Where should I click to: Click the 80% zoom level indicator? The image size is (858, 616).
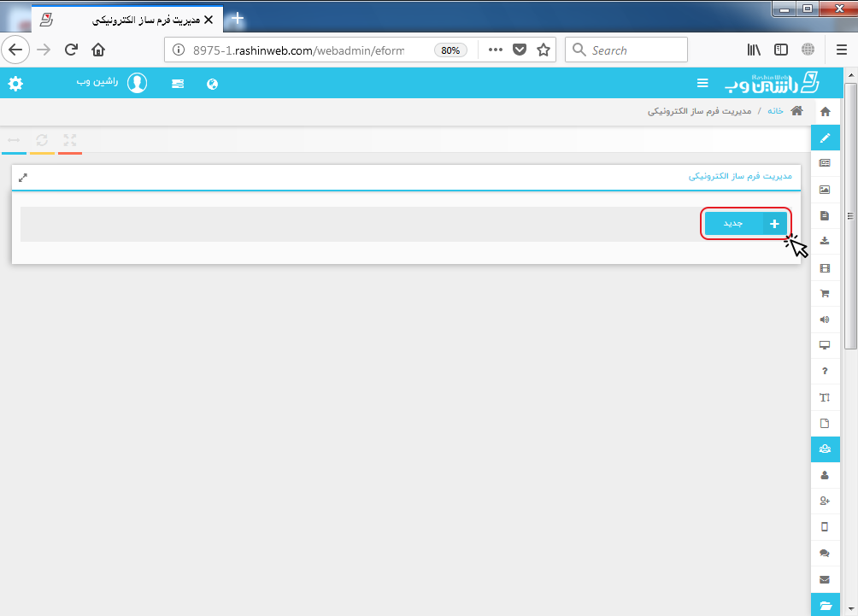(450, 50)
